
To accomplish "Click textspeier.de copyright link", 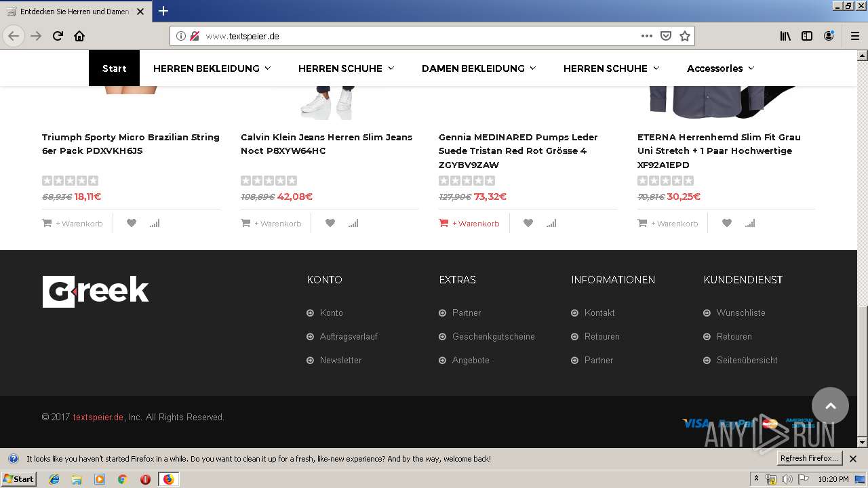I will coord(98,417).
